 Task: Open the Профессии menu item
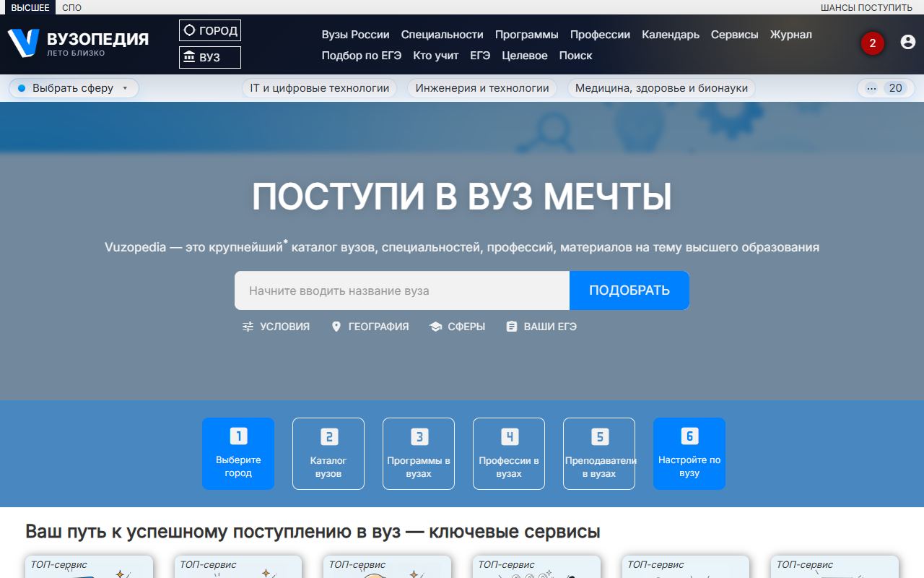click(600, 35)
